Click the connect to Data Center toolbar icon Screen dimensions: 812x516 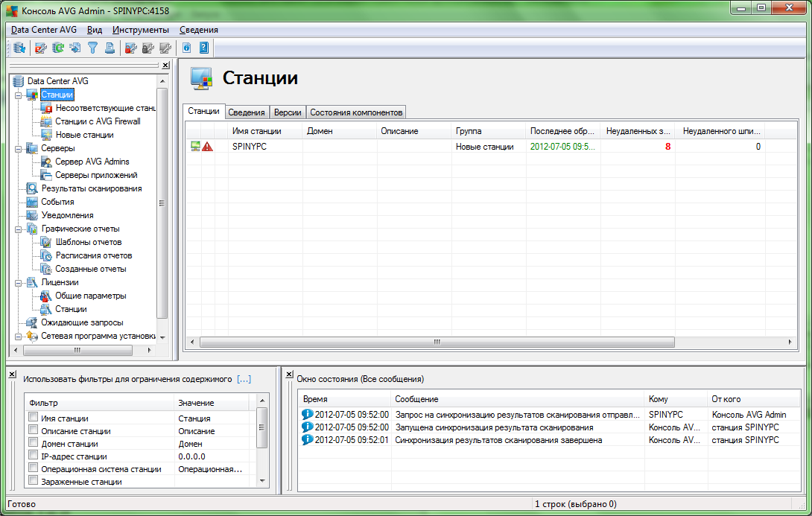[19, 48]
